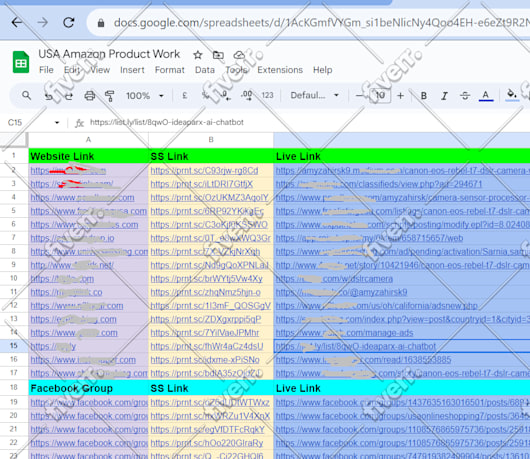Toggle strikethrough formatting
This screenshot has width=530, height=459.
point(465,96)
